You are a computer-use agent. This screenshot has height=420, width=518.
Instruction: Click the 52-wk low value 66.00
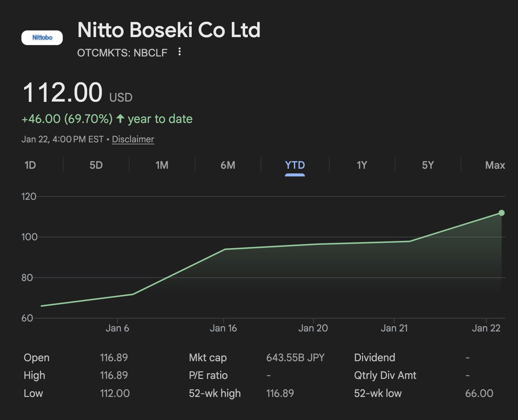click(479, 393)
